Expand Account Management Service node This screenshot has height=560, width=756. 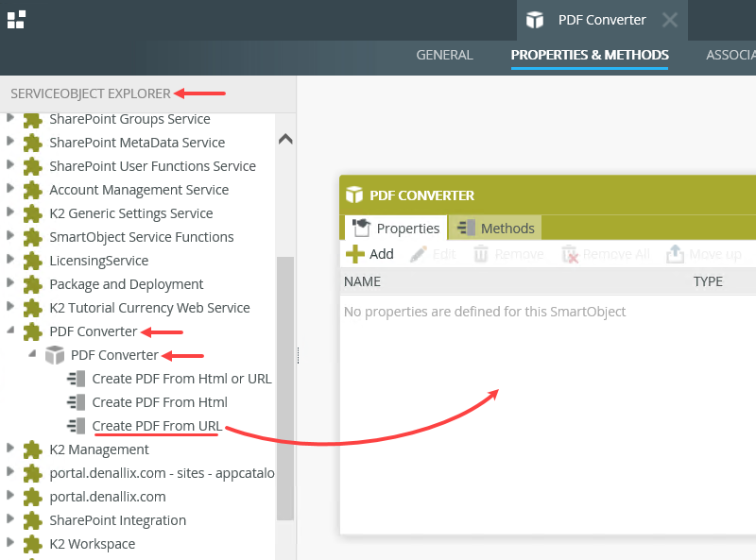coord(10,188)
